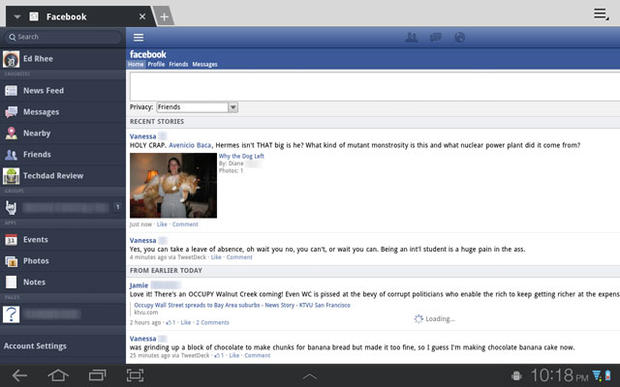Image resolution: width=620 pixels, height=387 pixels.
Task: Like the Why the Dog Left post
Action: point(162,224)
